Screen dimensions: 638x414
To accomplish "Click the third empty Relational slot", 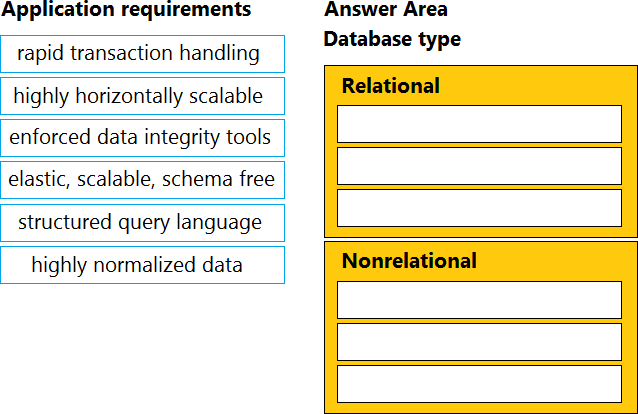I will pyautogui.click(x=479, y=208).
